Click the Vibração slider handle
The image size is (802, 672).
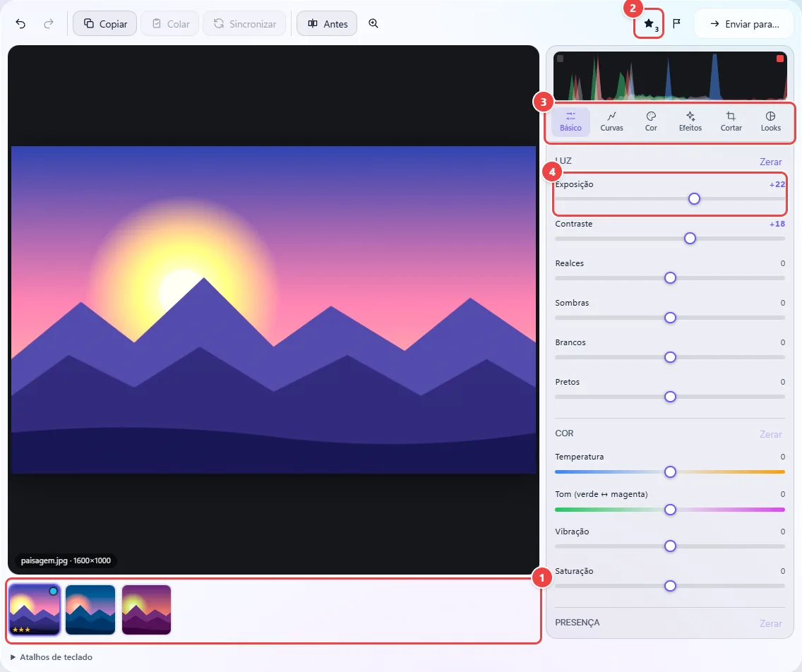click(x=670, y=546)
